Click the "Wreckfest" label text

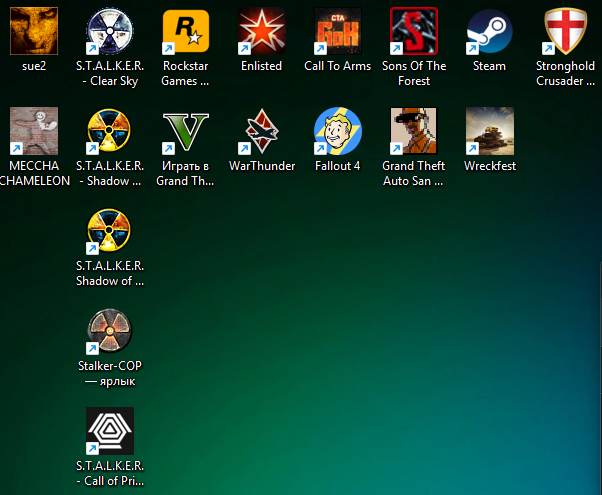[490, 166]
